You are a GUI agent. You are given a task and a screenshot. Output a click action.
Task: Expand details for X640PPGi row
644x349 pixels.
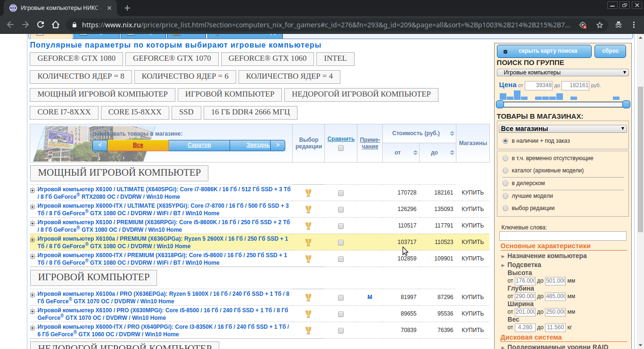(x=33, y=328)
